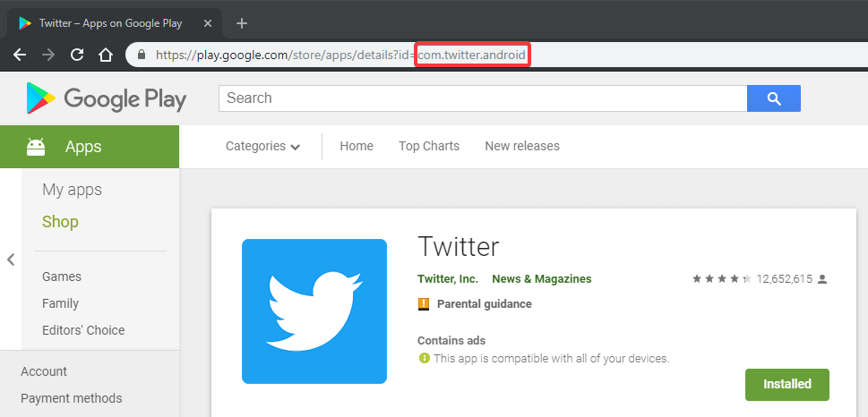Image resolution: width=868 pixels, height=417 pixels.
Task: Open Payment methods link
Action: (72, 398)
